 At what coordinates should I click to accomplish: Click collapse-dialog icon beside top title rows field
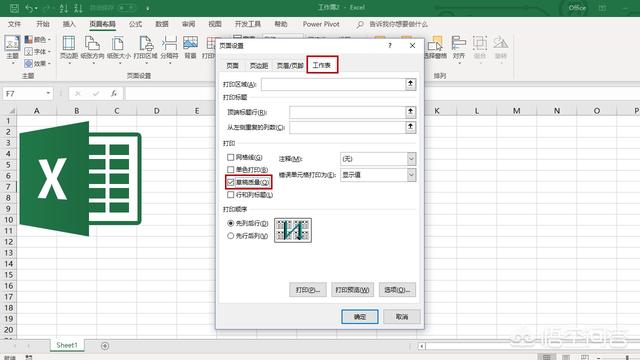411,111
